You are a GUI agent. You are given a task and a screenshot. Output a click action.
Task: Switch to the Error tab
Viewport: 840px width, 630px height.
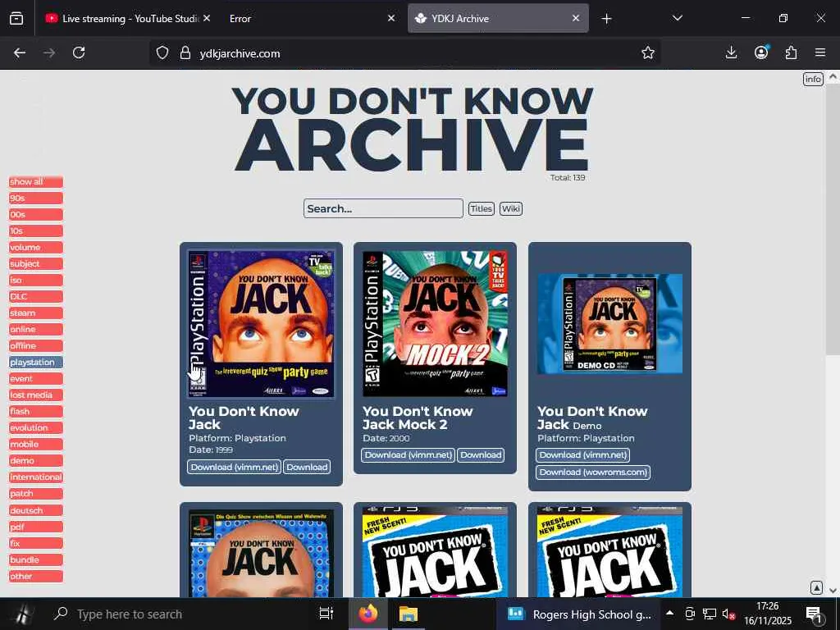tap(313, 18)
